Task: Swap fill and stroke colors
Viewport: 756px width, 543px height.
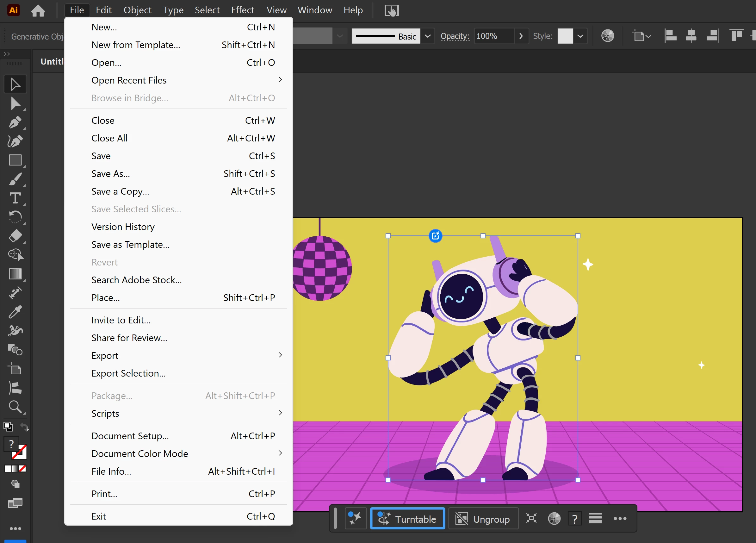Action: (x=24, y=427)
